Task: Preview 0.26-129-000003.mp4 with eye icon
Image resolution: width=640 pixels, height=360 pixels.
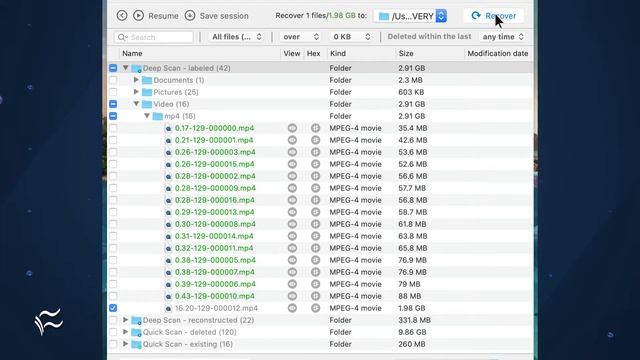Action: (x=292, y=152)
